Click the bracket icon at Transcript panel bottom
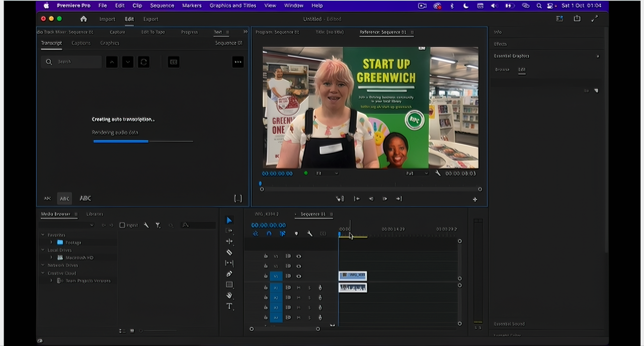Image resolution: width=644 pixels, height=346 pixels. click(238, 199)
